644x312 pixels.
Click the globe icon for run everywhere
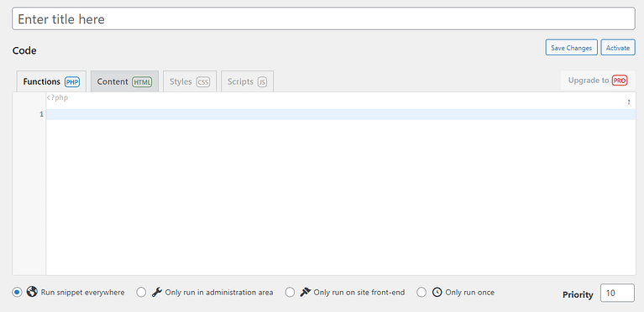coord(32,292)
